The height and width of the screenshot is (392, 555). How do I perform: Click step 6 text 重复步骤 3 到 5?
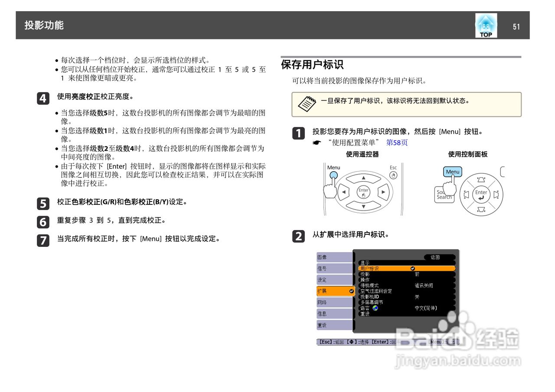[x=111, y=220]
